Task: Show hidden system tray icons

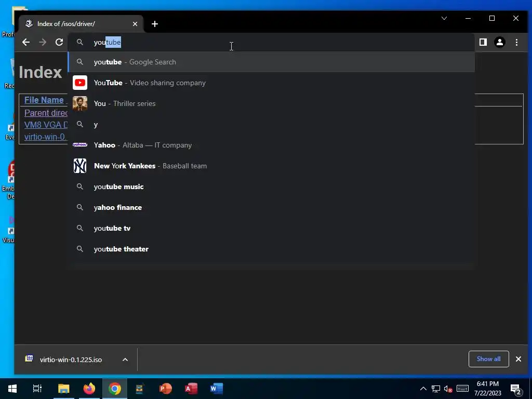Action: click(x=423, y=389)
